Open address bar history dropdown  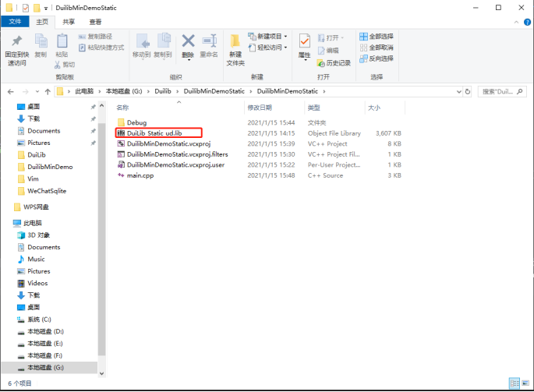pyautogui.click(x=458, y=92)
